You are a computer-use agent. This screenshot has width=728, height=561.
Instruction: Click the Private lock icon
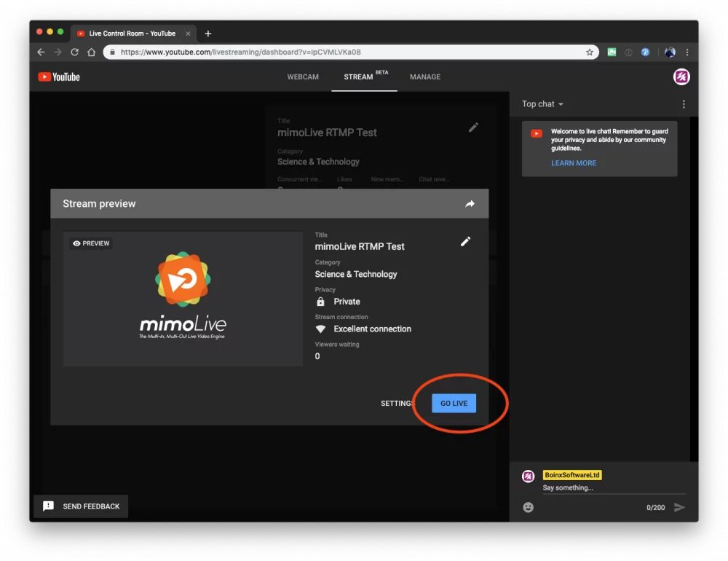tap(320, 302)
